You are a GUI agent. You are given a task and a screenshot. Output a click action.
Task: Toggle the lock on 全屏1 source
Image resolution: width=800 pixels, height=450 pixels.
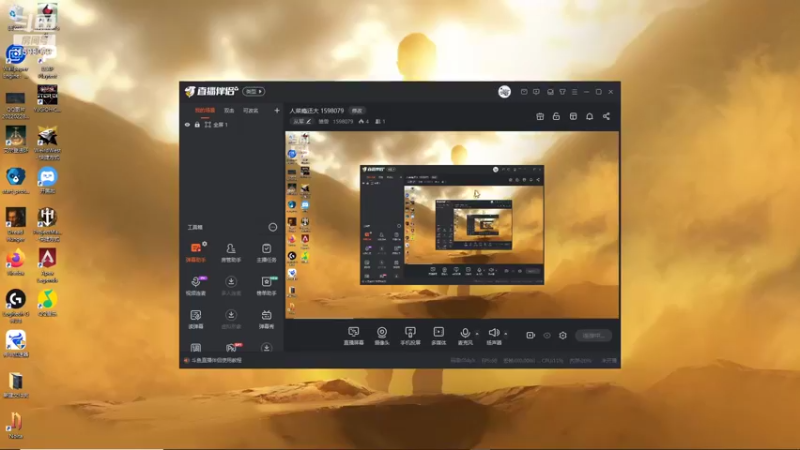point(197,124)
